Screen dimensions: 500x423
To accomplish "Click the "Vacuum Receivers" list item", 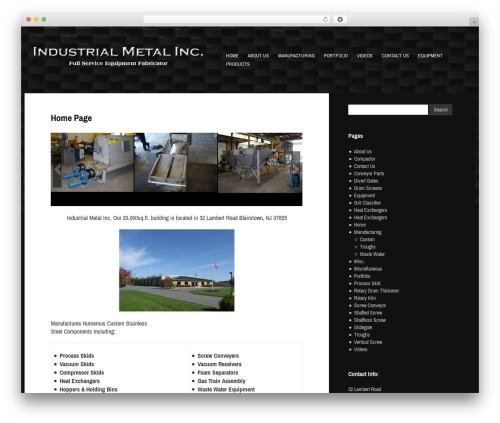I will point(220,364).
